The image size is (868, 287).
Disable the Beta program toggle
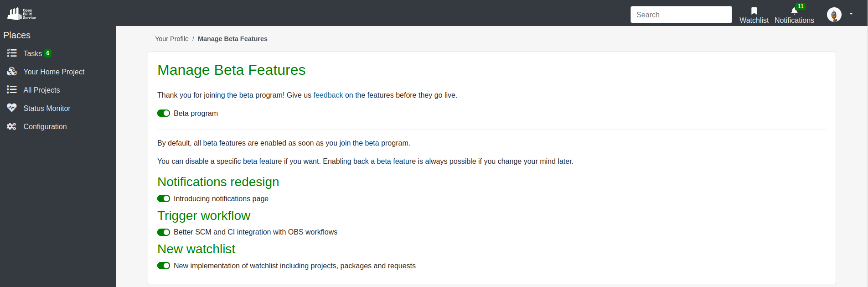click(164, 113)
